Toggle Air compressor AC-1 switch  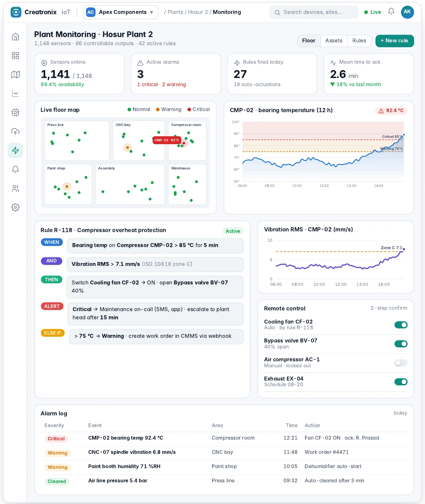[x=401, y=363]
